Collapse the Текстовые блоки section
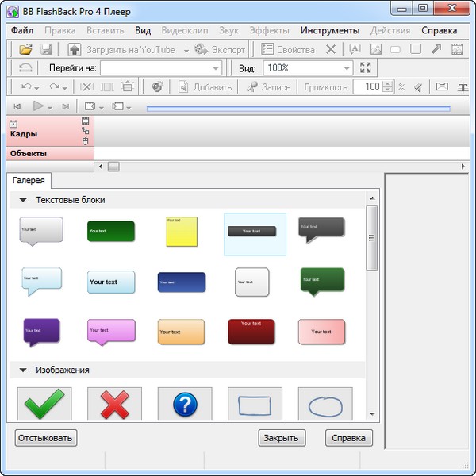 (23, 201)
